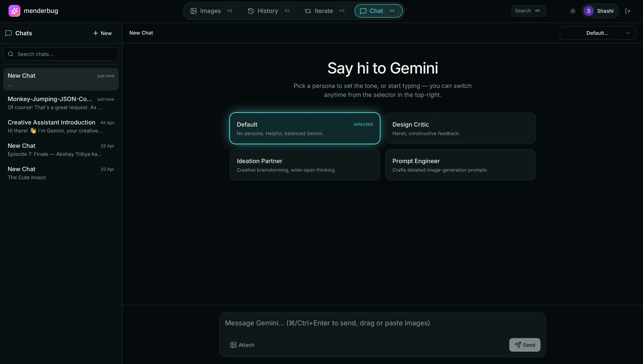Click the New Chat header title
Screen dimensions: 643x364
click(141, 33)
